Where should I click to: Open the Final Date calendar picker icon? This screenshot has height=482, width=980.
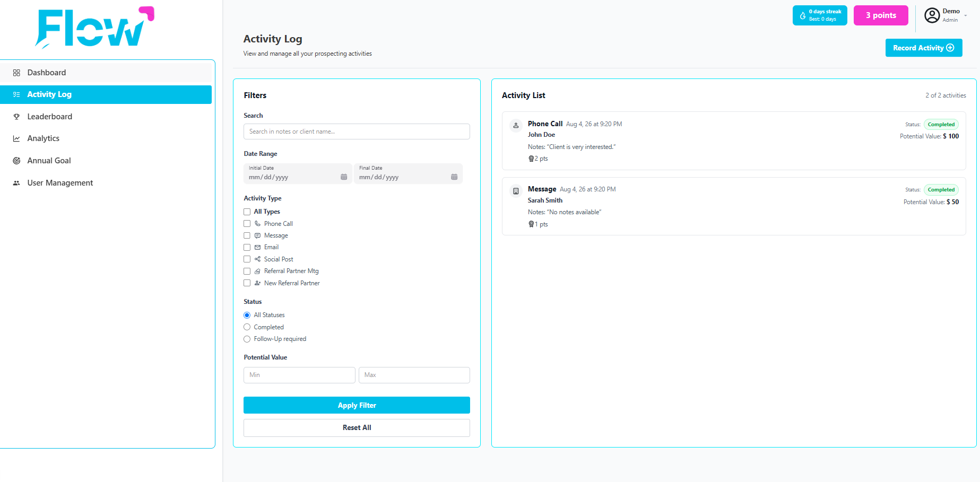[x=454, y=177]
